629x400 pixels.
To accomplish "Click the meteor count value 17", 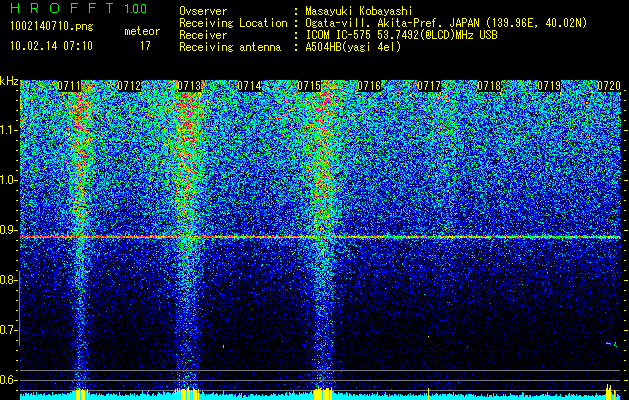I will (x=145, y=46).
